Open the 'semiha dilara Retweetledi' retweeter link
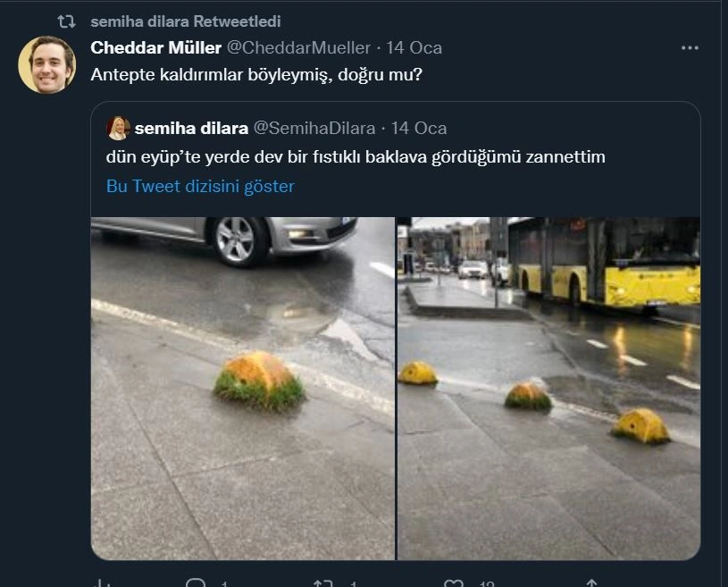The height and width of the screenshot is (587, 728). coord(185,21)
